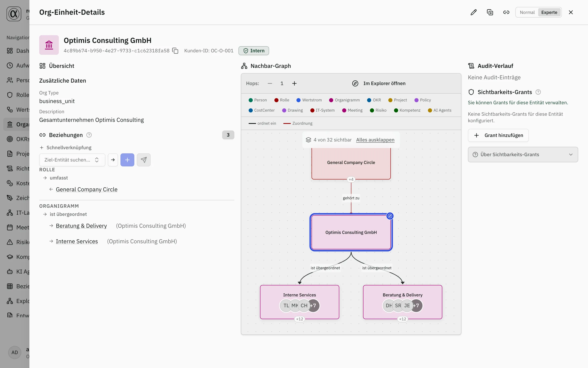
Task: Open the General Company Circle relation link
Action: [87, 189]
